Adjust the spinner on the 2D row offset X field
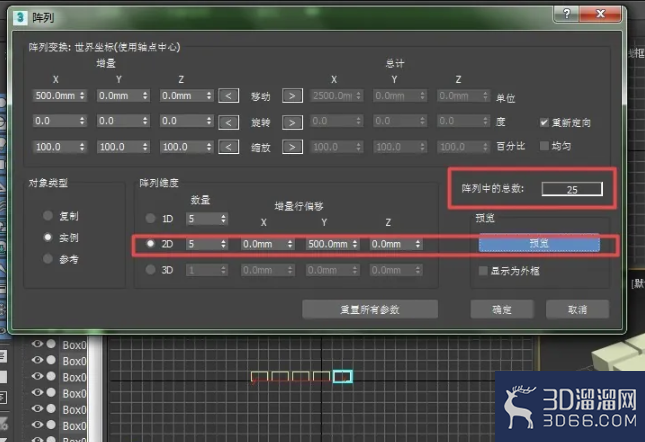645x442 pixels. click(290, 244)
